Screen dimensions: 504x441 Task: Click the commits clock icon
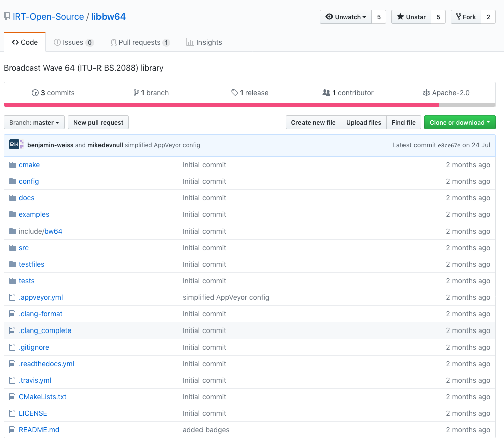point(35,93)
